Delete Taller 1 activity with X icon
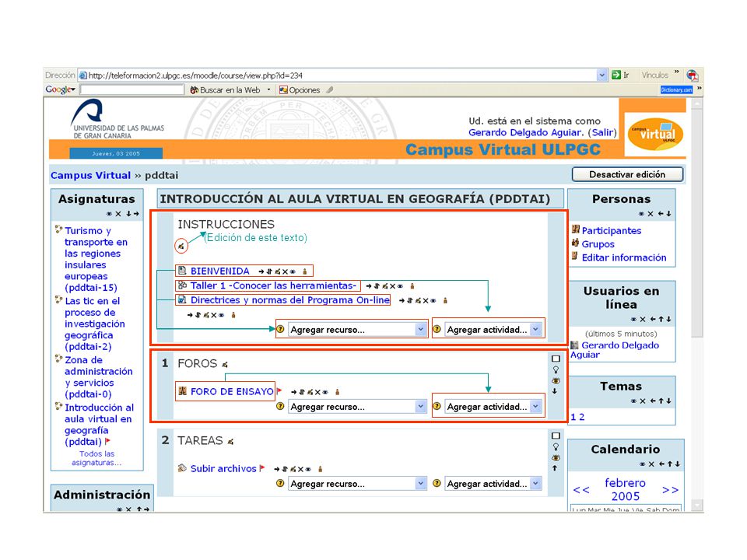This screenshot has height=560, width=747. point(392,286)
